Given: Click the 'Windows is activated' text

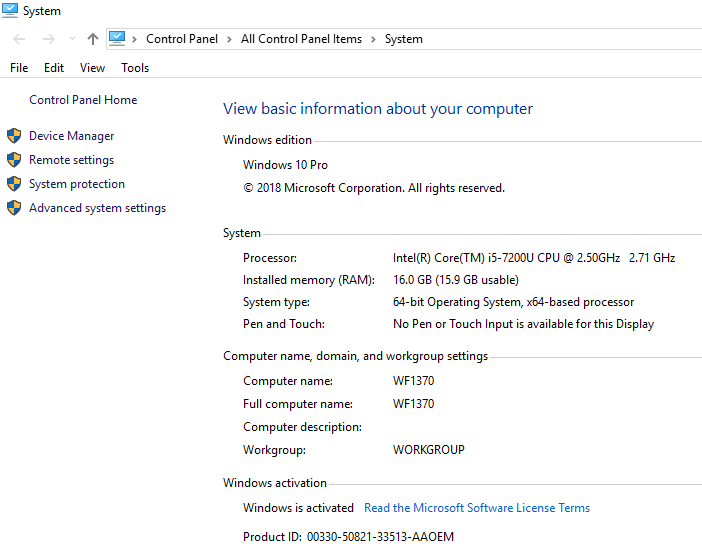Looking at the screenshot, I should click(298, 508).
